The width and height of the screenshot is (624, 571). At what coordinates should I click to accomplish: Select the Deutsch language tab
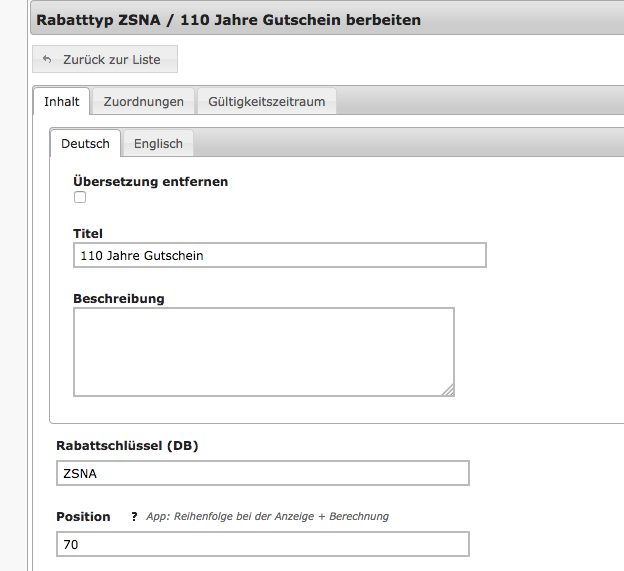click(85, 144)
